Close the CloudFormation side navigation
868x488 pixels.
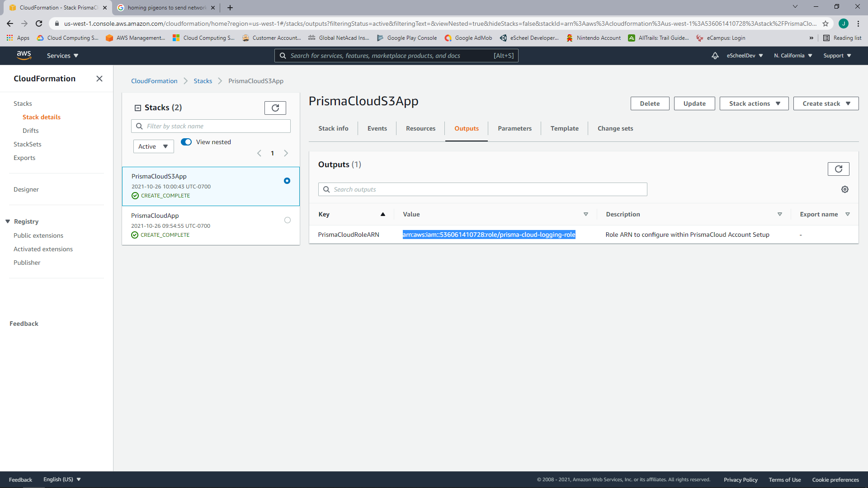[x=99, y=79]
